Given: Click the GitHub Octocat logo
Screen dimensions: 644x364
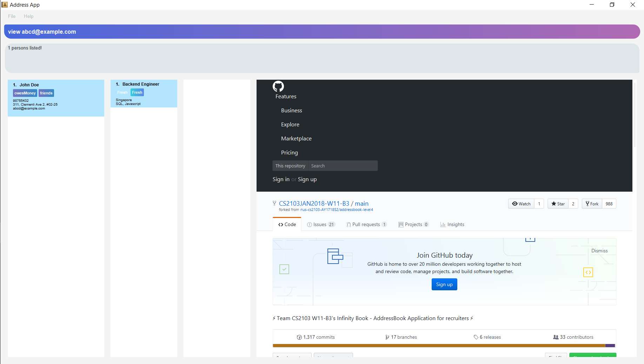Looking at the screenshot, I should [278, 86].
